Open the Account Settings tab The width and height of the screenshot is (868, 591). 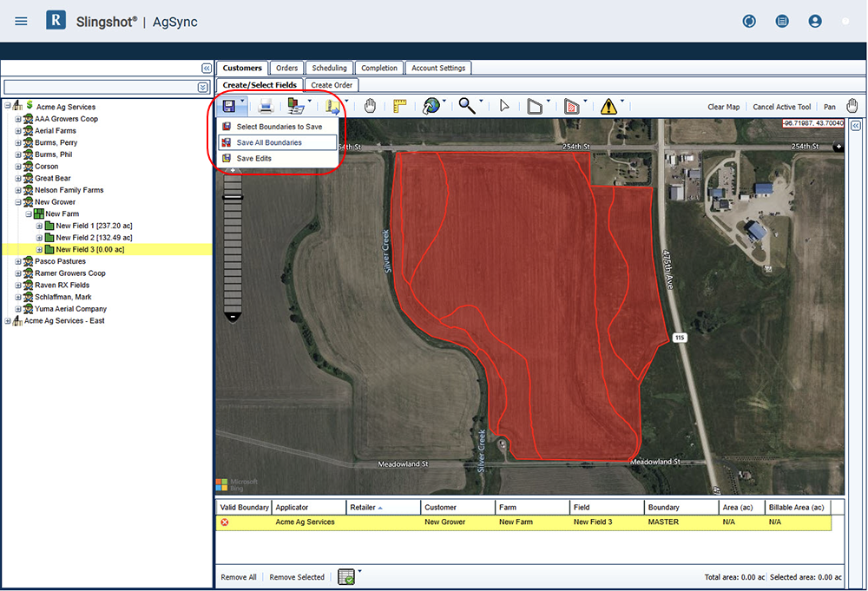[437, 68]
